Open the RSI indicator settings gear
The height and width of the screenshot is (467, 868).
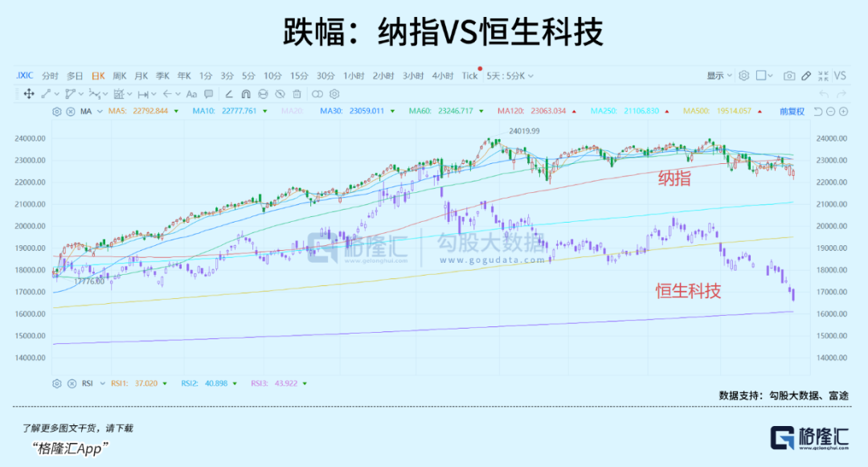[56, 383]
